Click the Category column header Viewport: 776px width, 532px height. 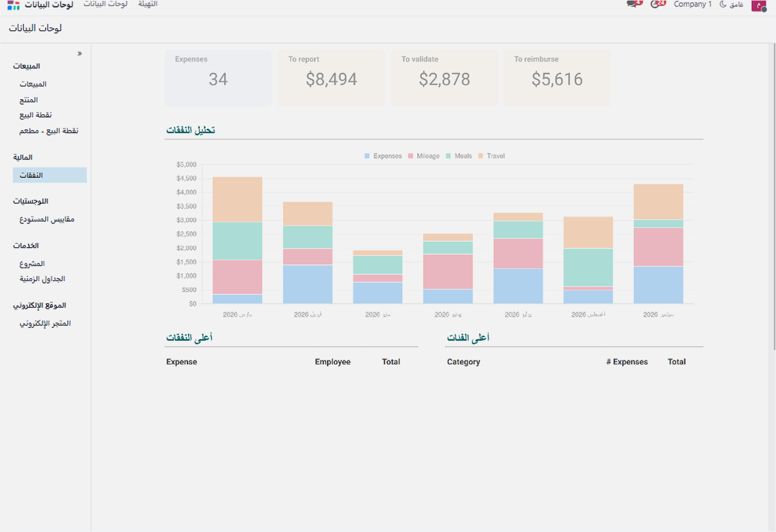click(463, 362)
